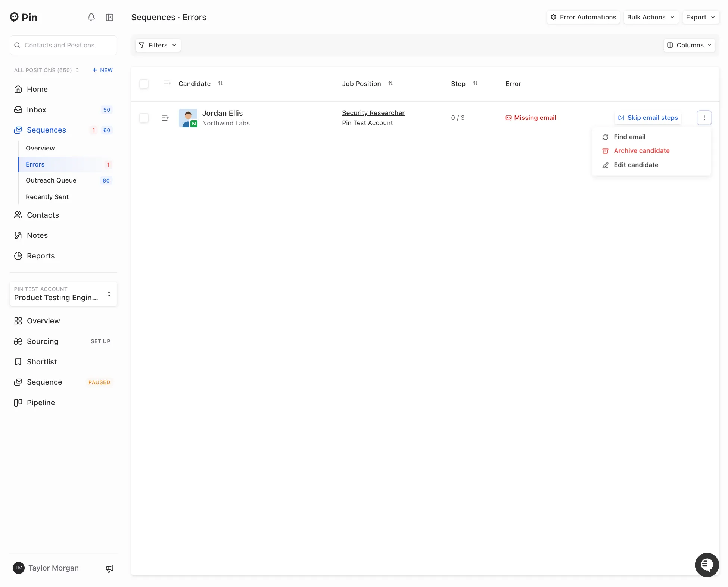The image size is (728, 587).
Task: Select Archive candidate in the menu
Action: 651,151
